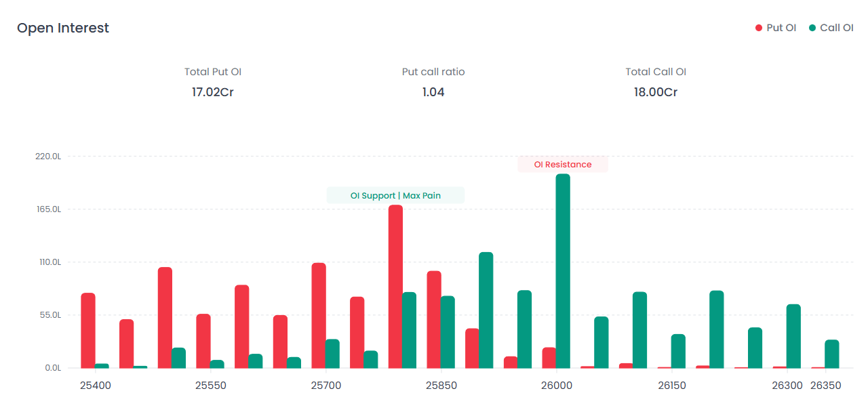Click the OI Resistance label
This screenshot has height=410, width=868.
(562, 165)
